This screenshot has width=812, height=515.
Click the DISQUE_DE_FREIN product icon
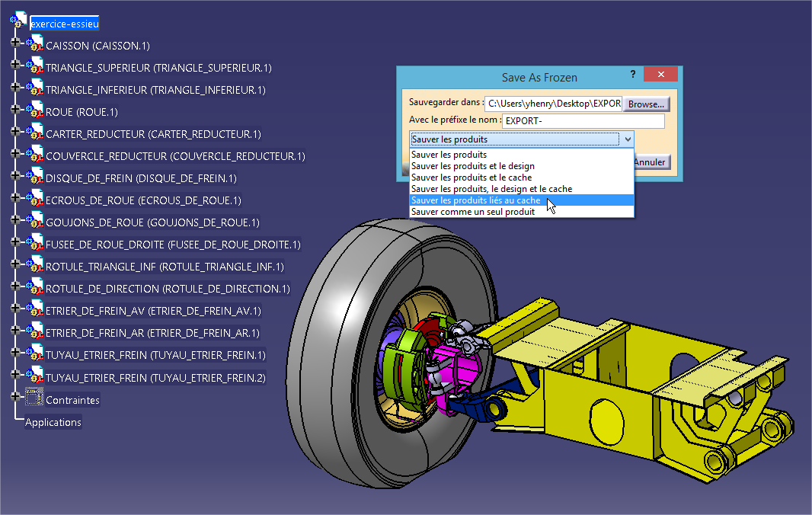pyautogui.click(x=35, y=177)
